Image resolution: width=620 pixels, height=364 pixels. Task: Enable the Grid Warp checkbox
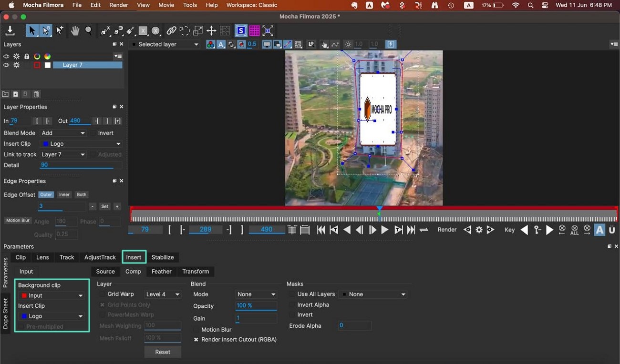(102, 294)
